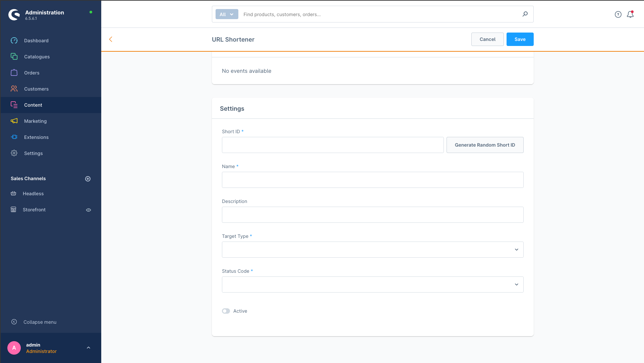644x363 pixels.
Task: Click the Save button
Action: 520,39
